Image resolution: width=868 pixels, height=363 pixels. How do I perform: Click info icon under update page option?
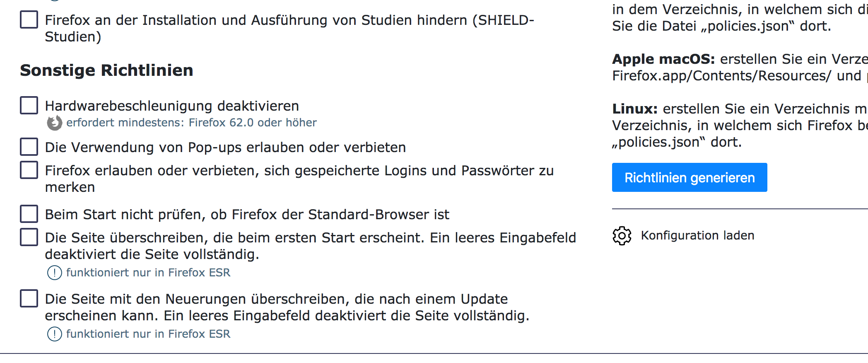click(x=54, y=334)
